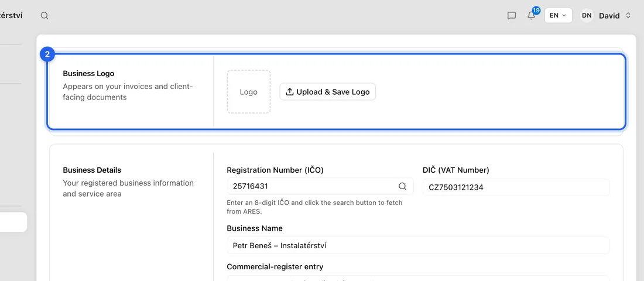Open the EN language dropdown
Screen dimensions: 644x281
pos(558,16)
